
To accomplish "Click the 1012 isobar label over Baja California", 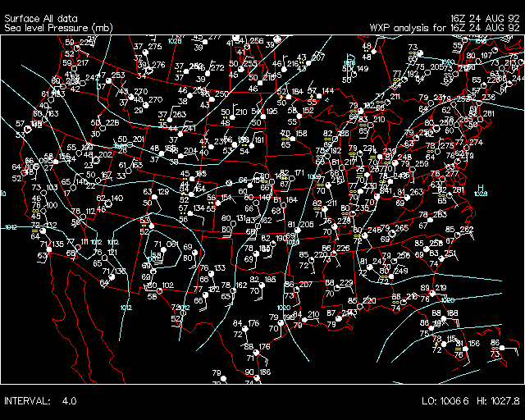I will (x=126, y=308).
